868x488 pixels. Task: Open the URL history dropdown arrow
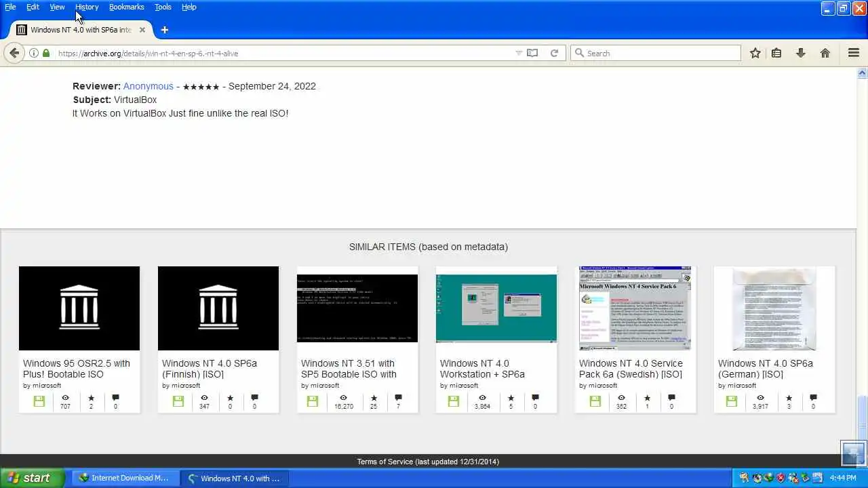pyautogui.click(x=519, y=53)
